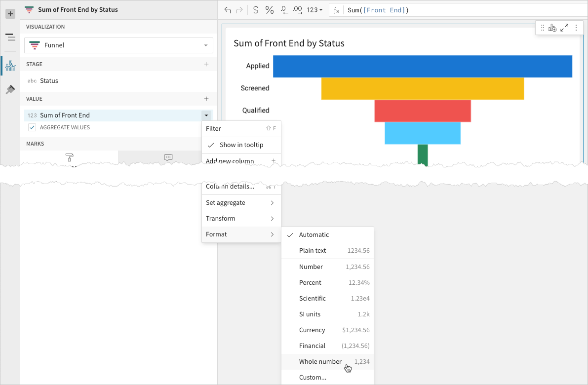Add a column to the Stage section
The width and height of the screenshot is (588, 385).
pyautogui.click(x=206, y=64)
